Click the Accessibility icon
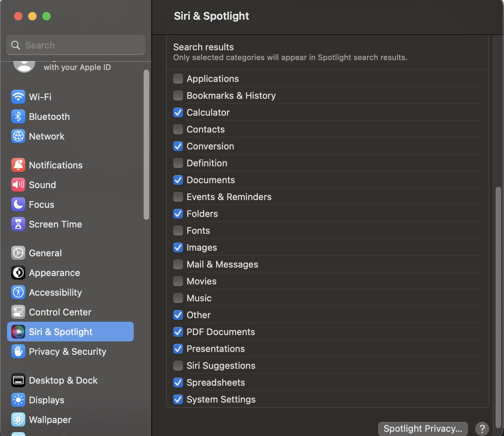 [x=18, y=292]
